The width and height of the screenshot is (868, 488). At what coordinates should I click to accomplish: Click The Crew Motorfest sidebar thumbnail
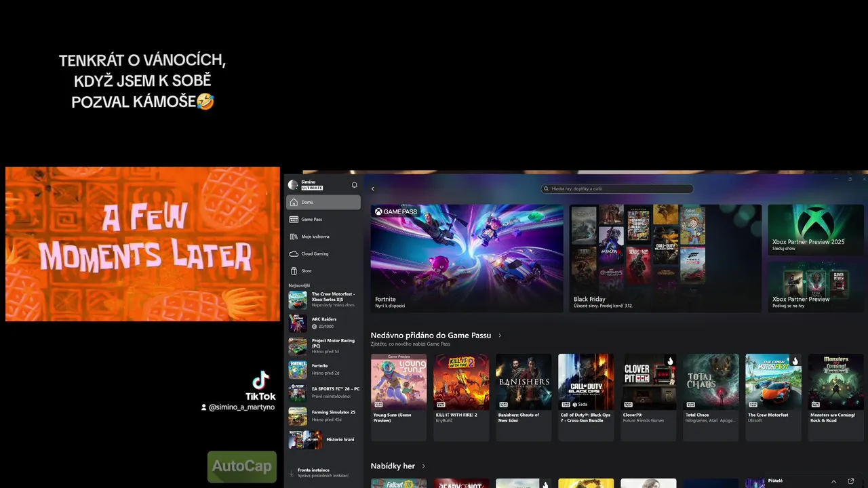[298, 300]
